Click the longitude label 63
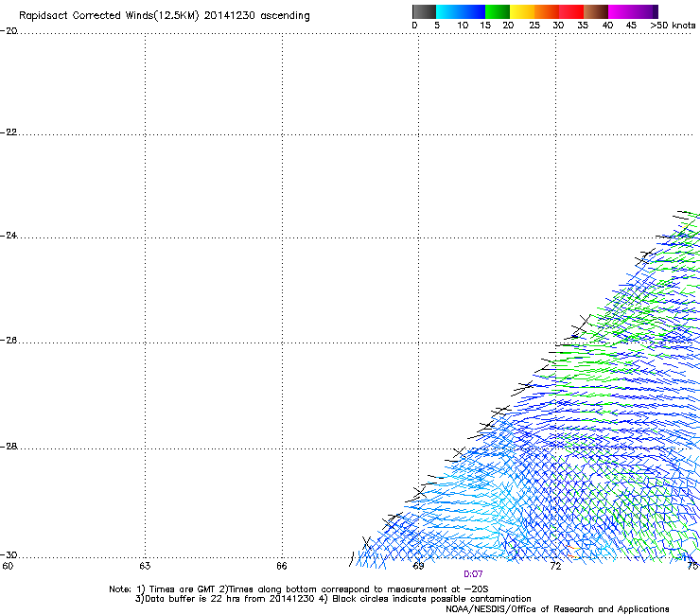 [145, 566]
